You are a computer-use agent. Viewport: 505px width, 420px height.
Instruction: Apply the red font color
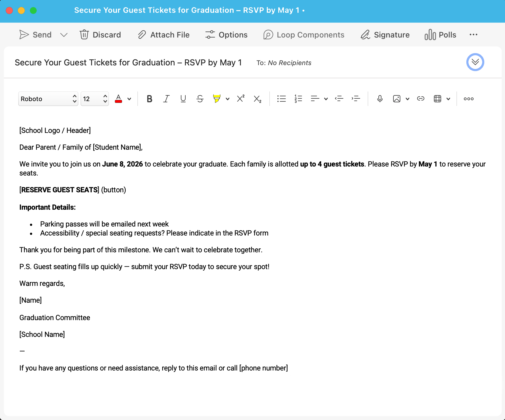tap(118, 99)
